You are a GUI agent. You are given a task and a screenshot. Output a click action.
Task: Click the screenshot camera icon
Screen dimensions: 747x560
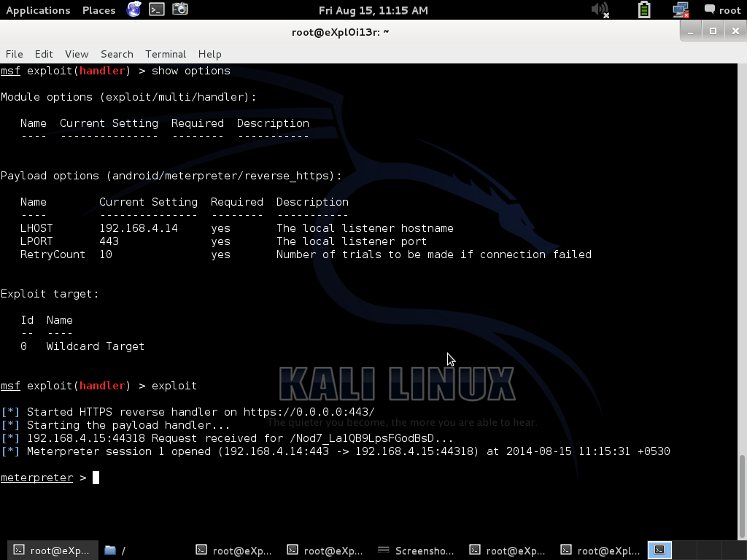(x=180, y=9)
